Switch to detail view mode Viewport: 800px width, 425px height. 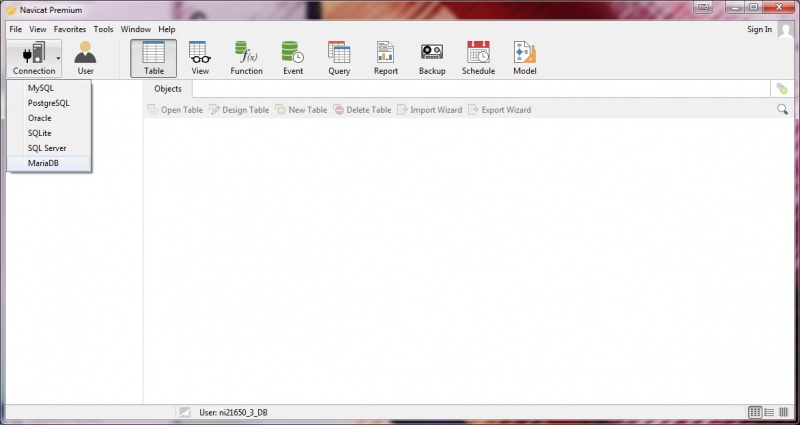769,412
